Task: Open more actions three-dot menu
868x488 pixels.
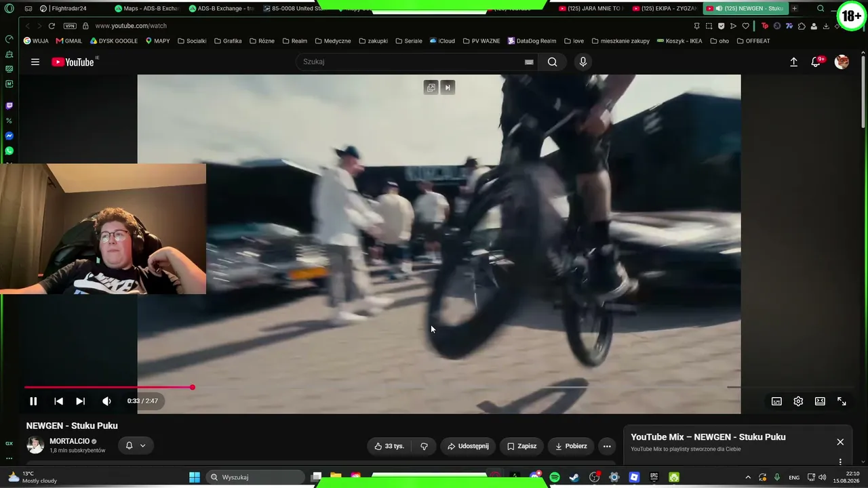Action: click(607, 446)
